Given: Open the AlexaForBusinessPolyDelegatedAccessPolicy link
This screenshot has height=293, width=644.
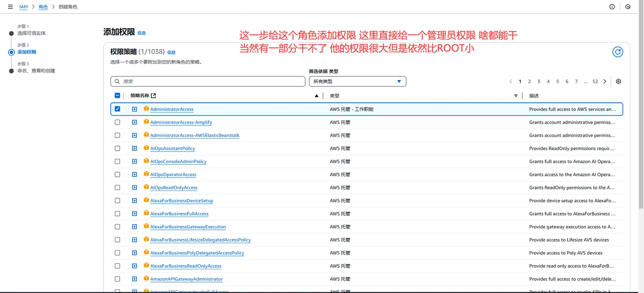Looking at the screenshot, I should [x=197, y=253].
